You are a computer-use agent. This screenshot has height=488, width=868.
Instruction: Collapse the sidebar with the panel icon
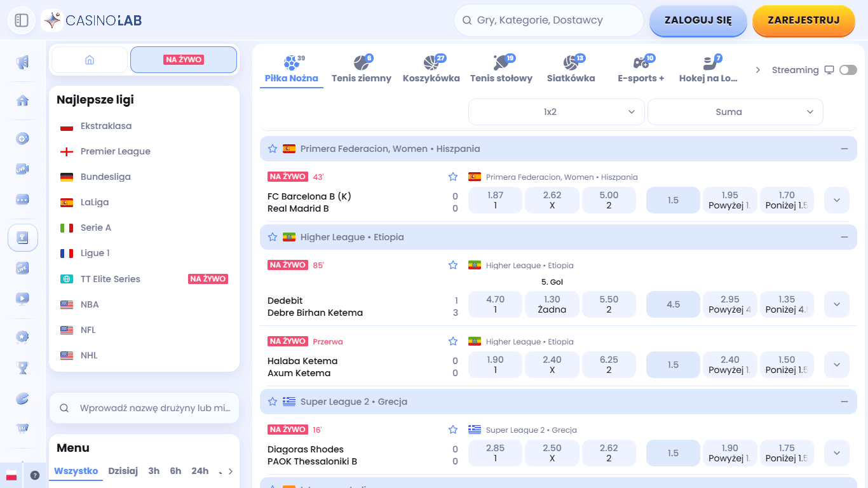pos(22,20)
